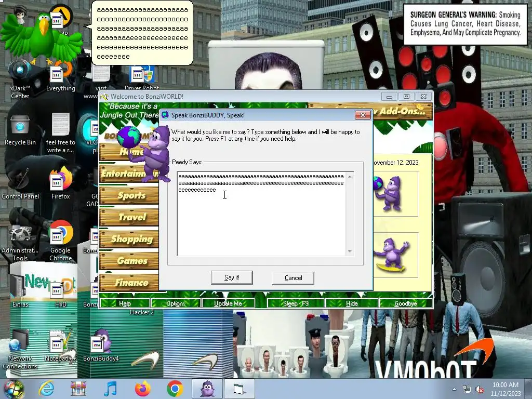This screenshot has height=399, width=532.
Task: Click the surfing Bonzi thumbnail
Action: (x=395, y=255)
